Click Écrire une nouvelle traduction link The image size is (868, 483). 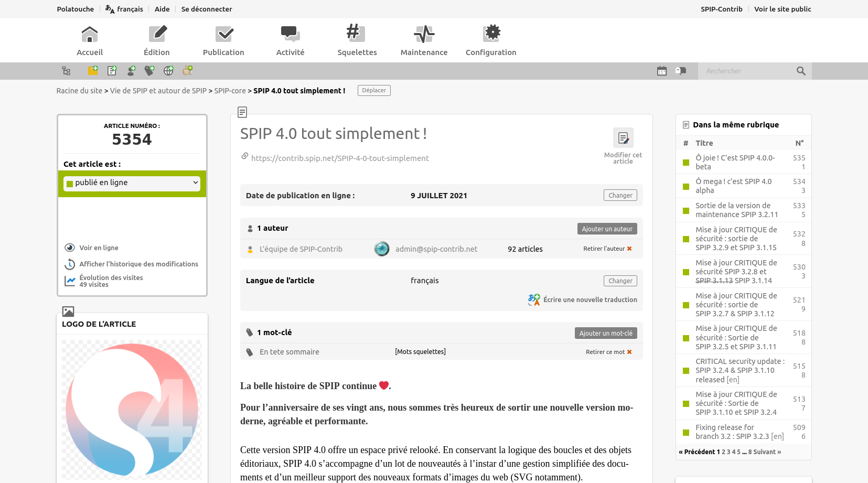click(x=590, y=300)
